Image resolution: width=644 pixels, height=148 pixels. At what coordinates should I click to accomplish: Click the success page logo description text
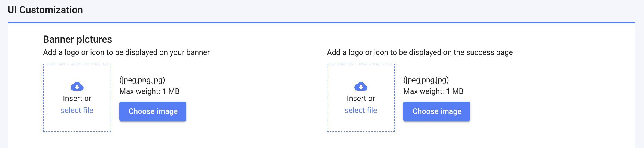click(x=420, y=52)
